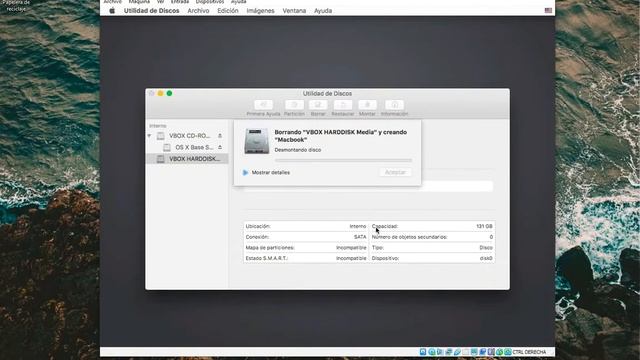Viewport: 640px width, 360px height.
Task: Collapse the VBOX CD-RO... disclosure triangle
Action: pos(149,136)
